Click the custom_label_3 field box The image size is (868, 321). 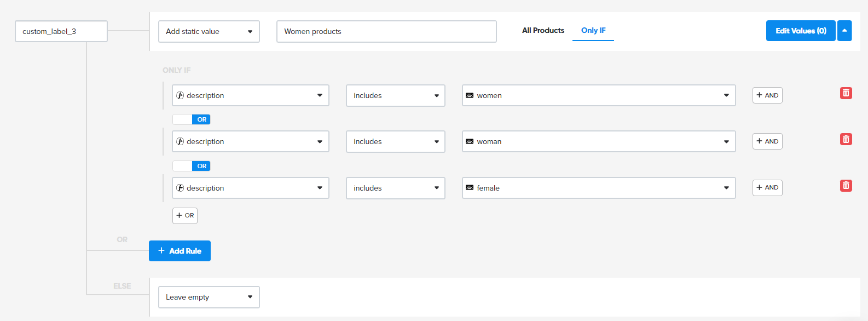tap(61, 32)
